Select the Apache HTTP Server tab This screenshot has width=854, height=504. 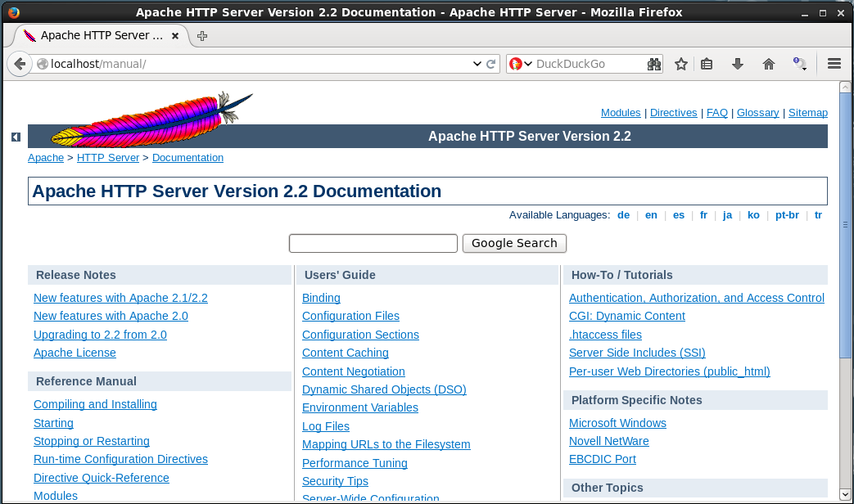pyautogui.click(x=100, y=36)
